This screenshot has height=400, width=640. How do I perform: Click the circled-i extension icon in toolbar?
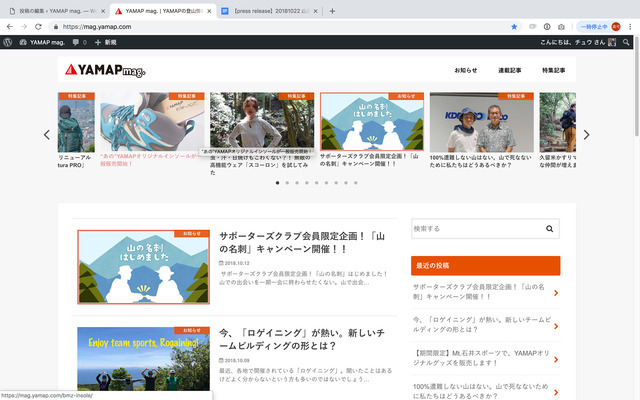(547, 27)
